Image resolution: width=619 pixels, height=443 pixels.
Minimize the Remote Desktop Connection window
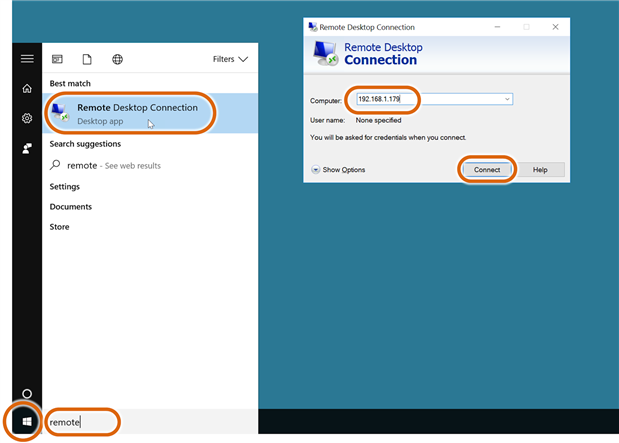(x=497, y=27)
